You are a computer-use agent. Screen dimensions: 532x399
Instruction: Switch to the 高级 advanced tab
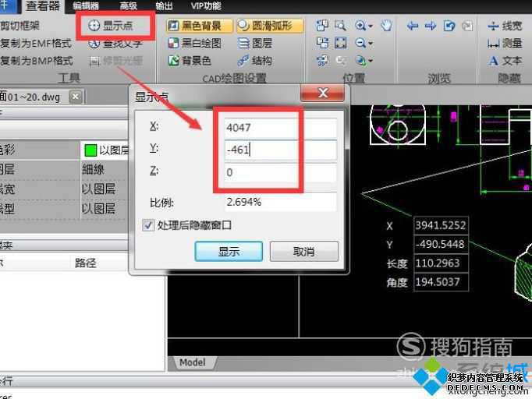(129, 5)
